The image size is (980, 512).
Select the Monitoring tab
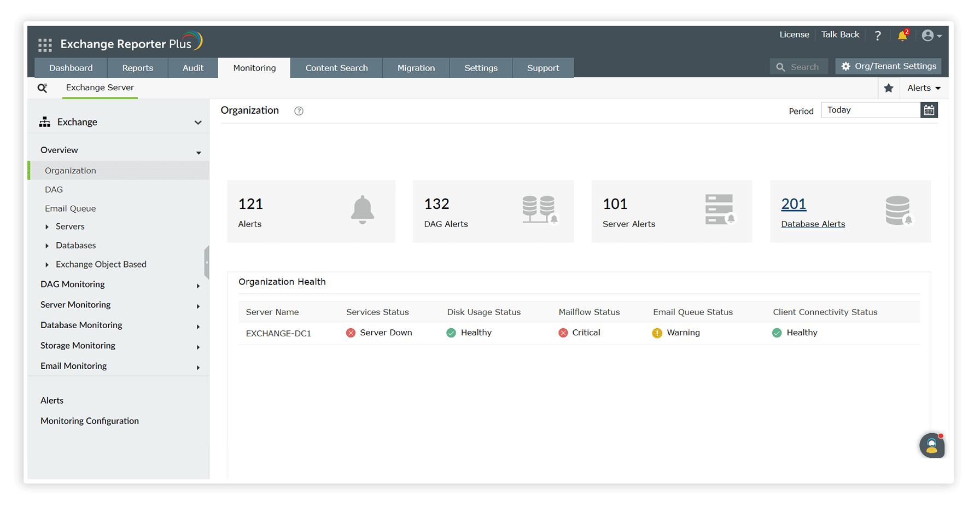[x=254, y=68]
